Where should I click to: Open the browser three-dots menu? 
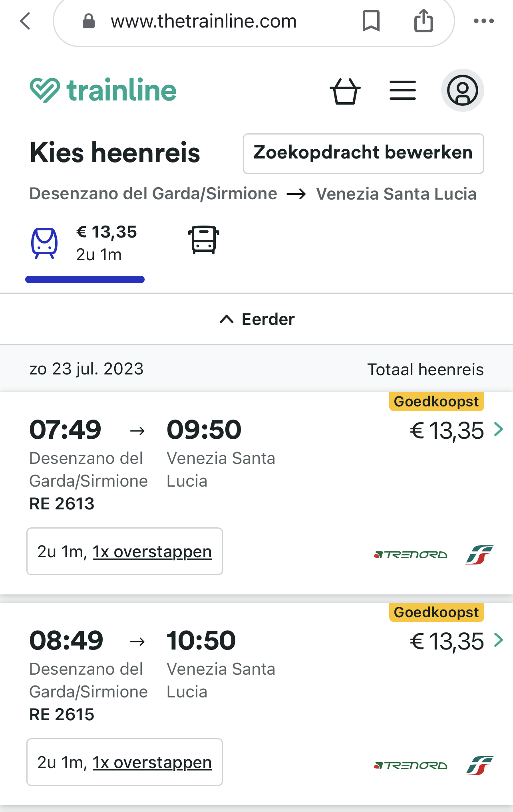pos(483,21)
